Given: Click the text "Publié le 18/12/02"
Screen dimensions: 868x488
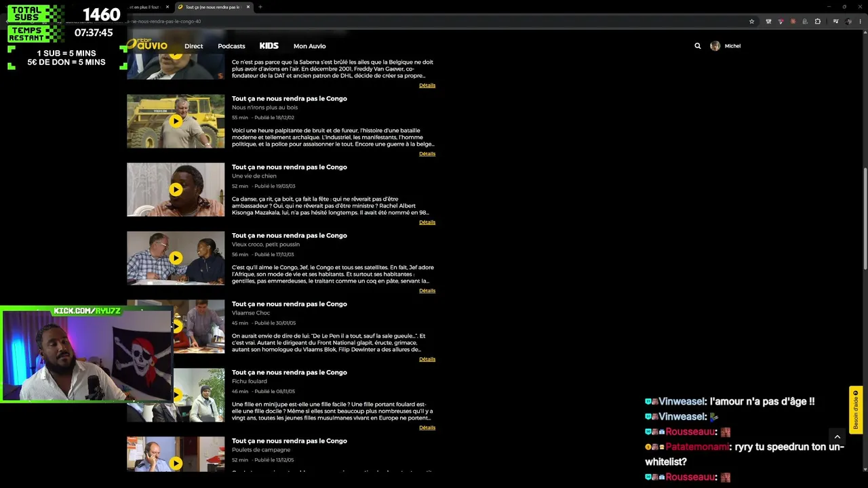Looking at the screenshot, I should click(x=274, y=118).
